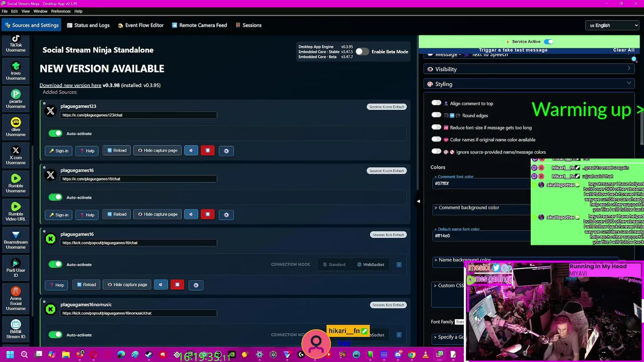Toggle Auto-activate for plaguegames16 Kick source

pyautogui.click(x=55, y=264)
